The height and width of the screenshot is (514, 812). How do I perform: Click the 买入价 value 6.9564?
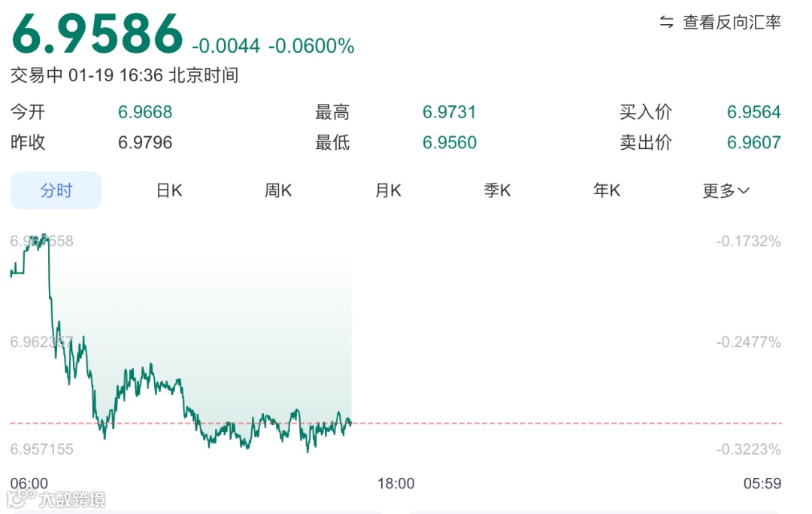point(753,111)
